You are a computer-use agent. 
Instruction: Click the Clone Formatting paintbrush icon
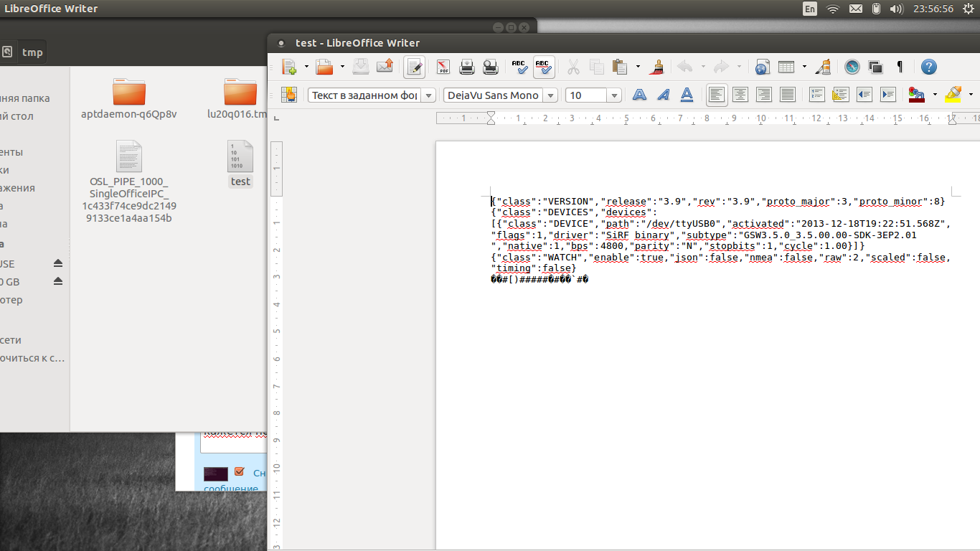pos(656,67)
